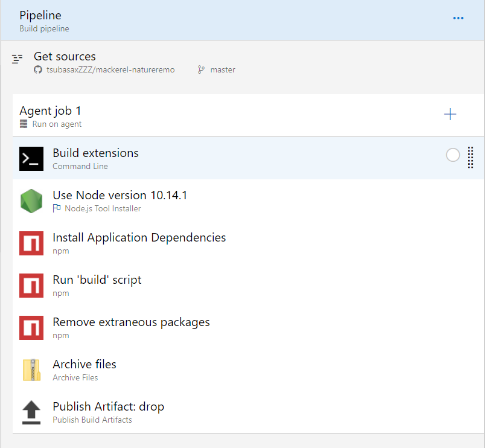Click the Command Line terminal icon

pos(31,158)
